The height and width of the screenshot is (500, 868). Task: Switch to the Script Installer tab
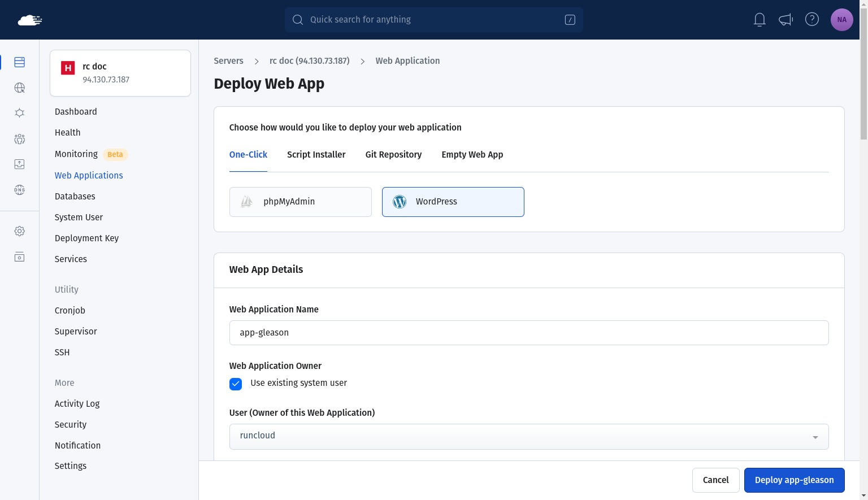[316, 155]
